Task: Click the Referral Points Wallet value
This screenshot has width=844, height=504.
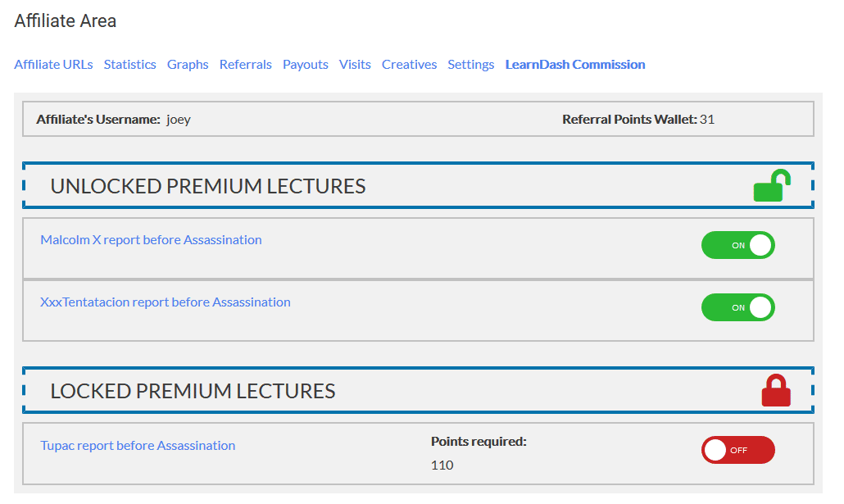Action: 707,119
